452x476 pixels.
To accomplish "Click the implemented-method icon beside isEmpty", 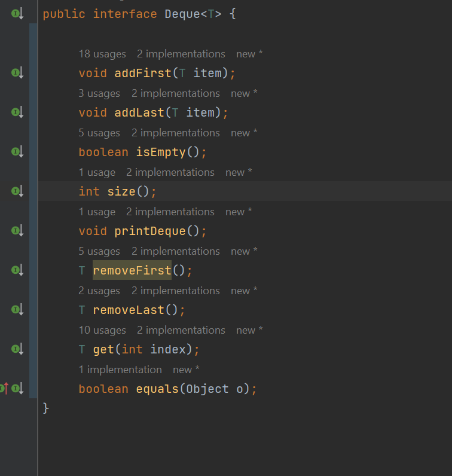I will [17, 152].
